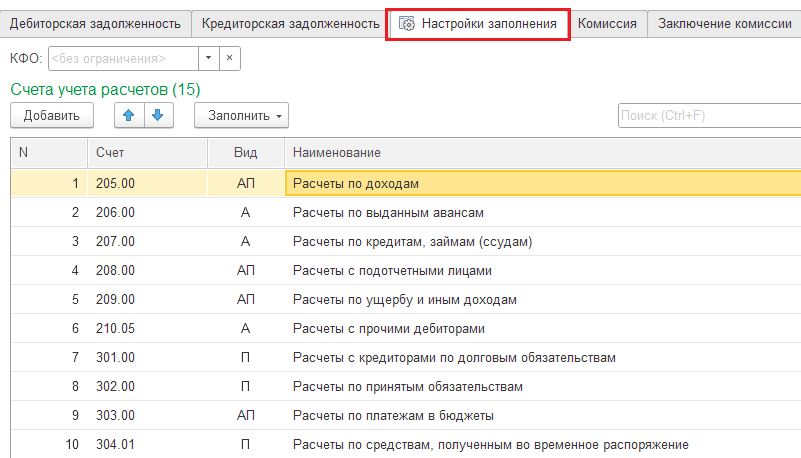The height and width of the screenshot is (458, 801).
Task: Sort by the Наименование column header
Action: tap(543, 153)
